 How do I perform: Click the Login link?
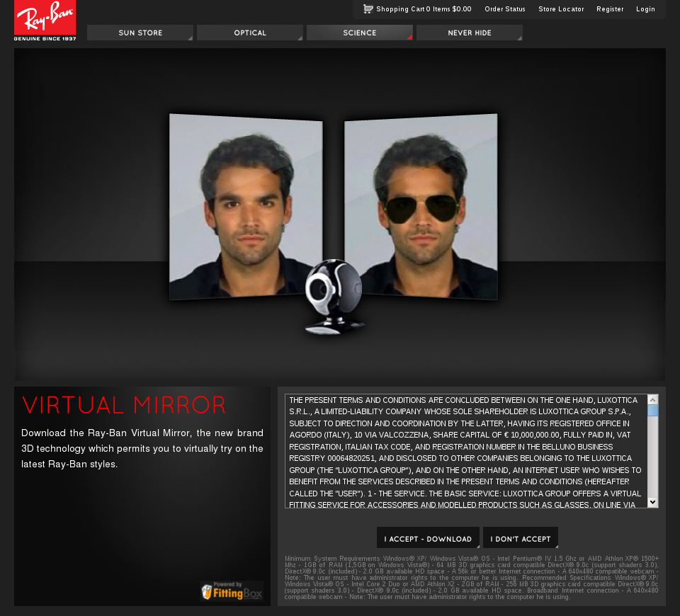[x=645, y=8]
